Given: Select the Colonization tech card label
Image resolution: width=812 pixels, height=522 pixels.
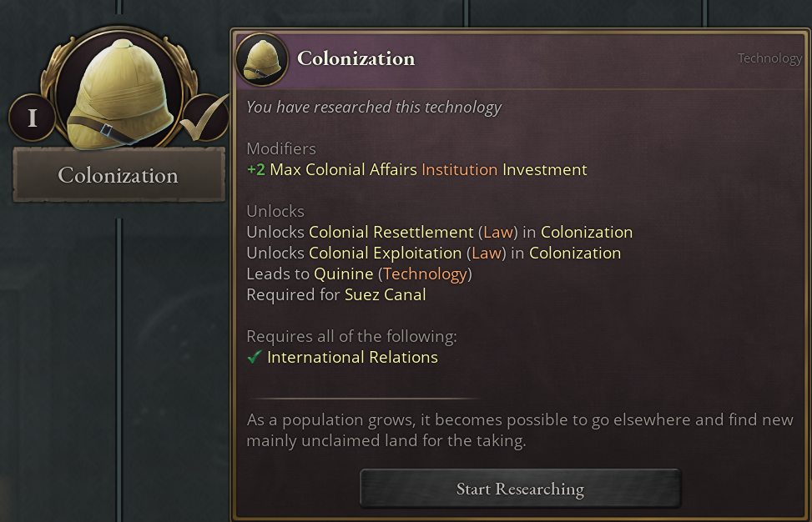Looking at the screenshot, I should (119, 176).
